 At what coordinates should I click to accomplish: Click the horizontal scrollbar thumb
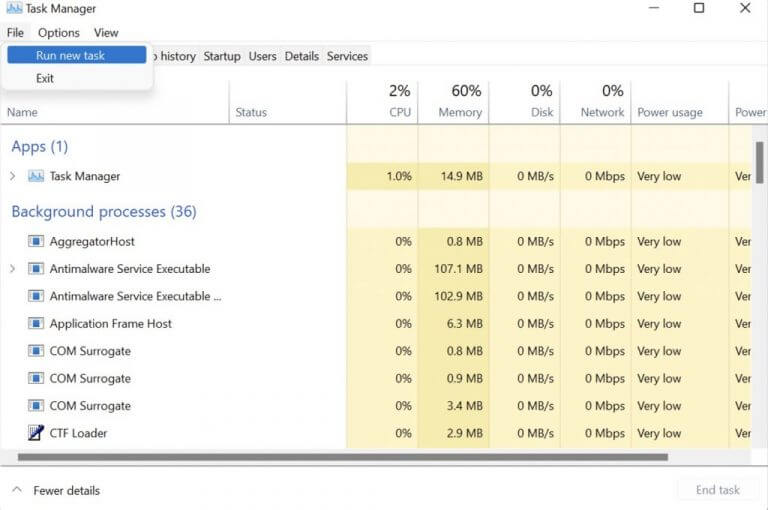point(343,457)
